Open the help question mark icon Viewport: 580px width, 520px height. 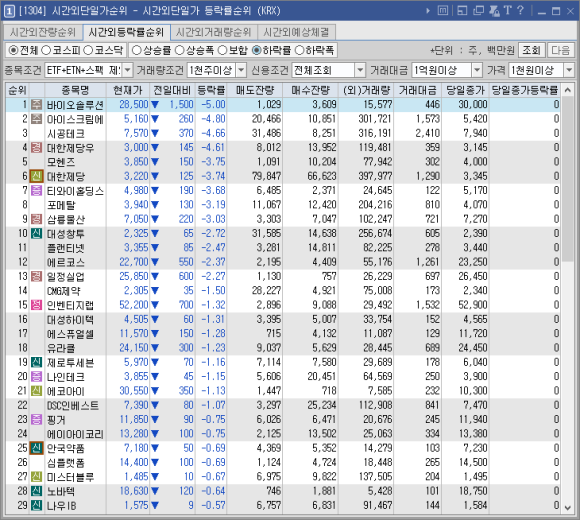point(520,10)
